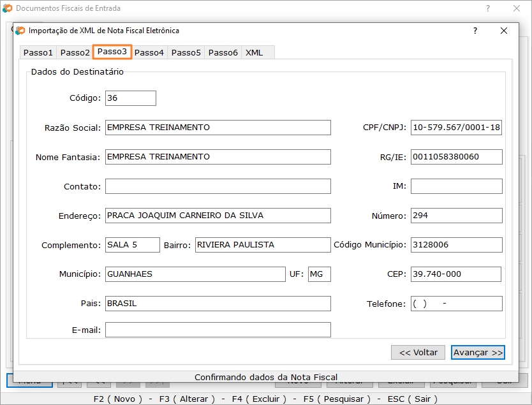The height and width of the screenshot is (405, 532).
Task: Focus the UF state field
Action: point(319,274)
